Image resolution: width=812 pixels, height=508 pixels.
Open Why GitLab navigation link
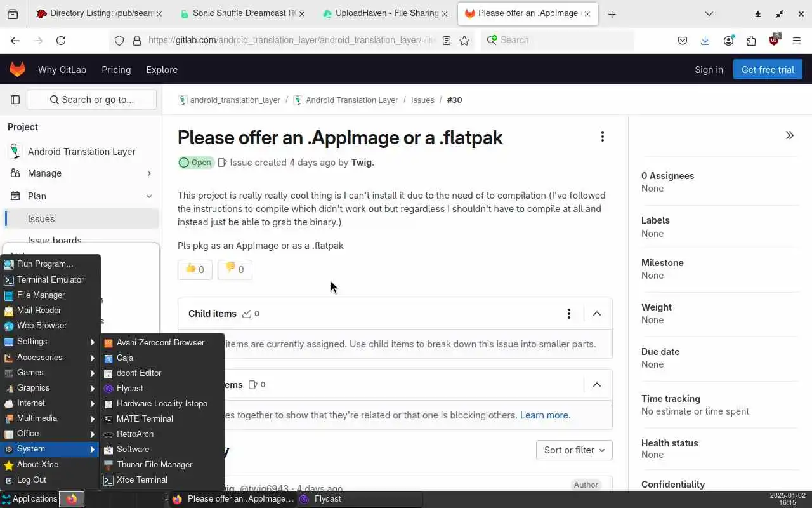62,70
